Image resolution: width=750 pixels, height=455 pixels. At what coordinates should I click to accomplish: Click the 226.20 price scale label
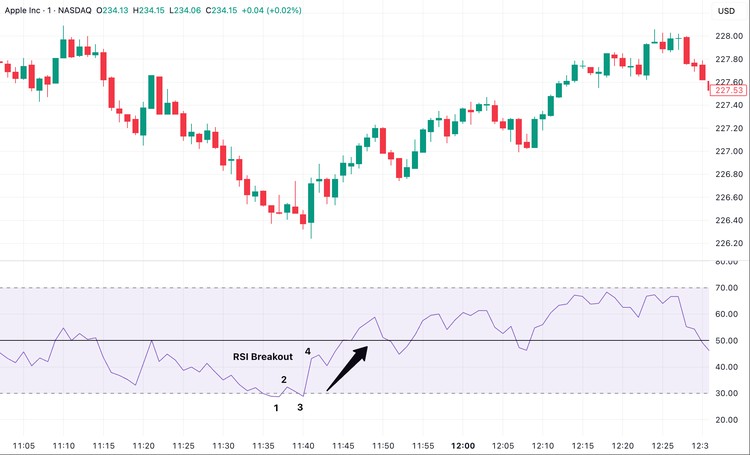tap(728, 243)
